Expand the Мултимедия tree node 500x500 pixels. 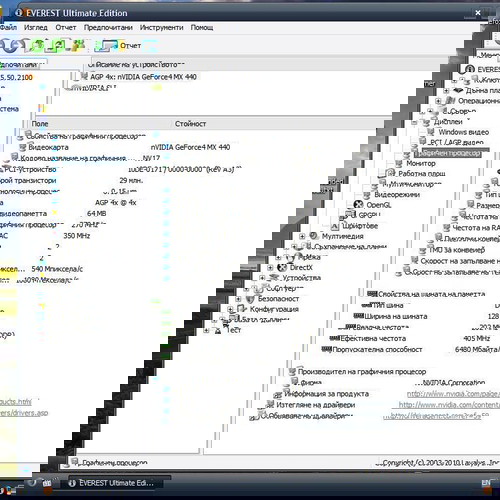click(x=302, y=236)
